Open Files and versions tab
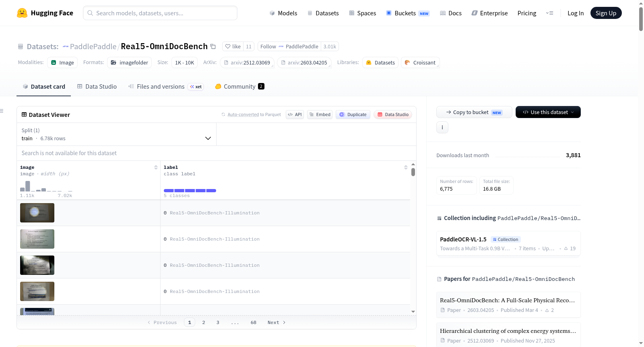 (x=165, y=86)
